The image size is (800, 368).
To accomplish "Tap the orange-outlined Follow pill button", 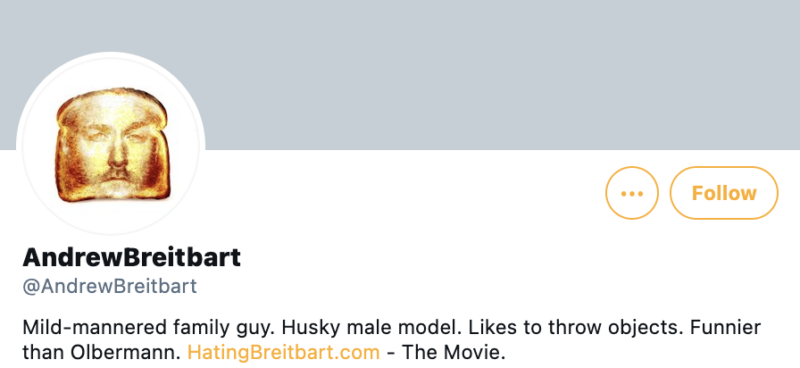I will (x=724, y=193).
